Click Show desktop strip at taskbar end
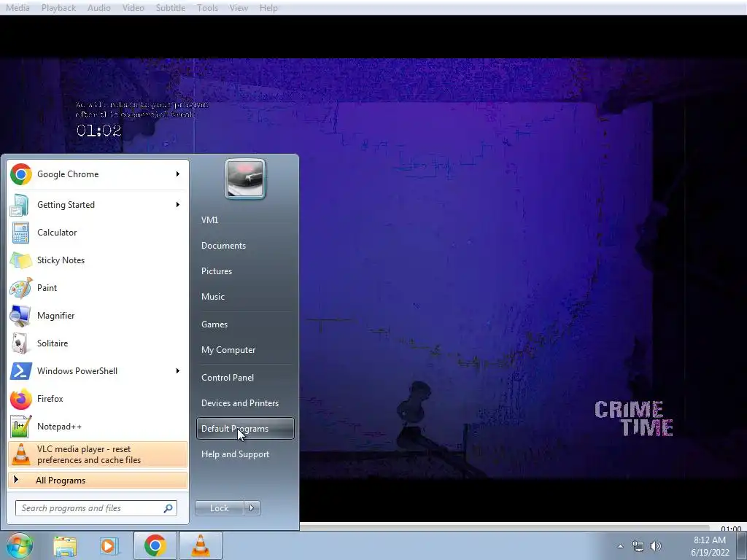Viewport: 747px width, 560px height. tap(742, 545)
